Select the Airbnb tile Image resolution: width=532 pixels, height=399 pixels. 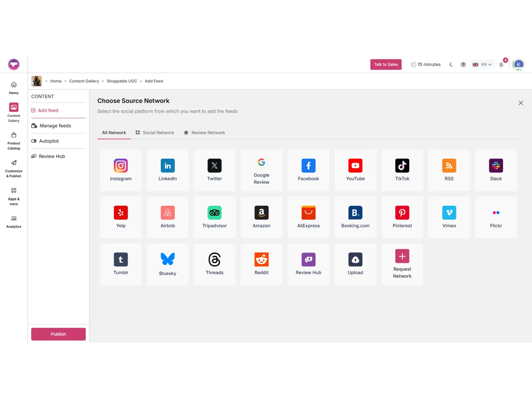168,218
